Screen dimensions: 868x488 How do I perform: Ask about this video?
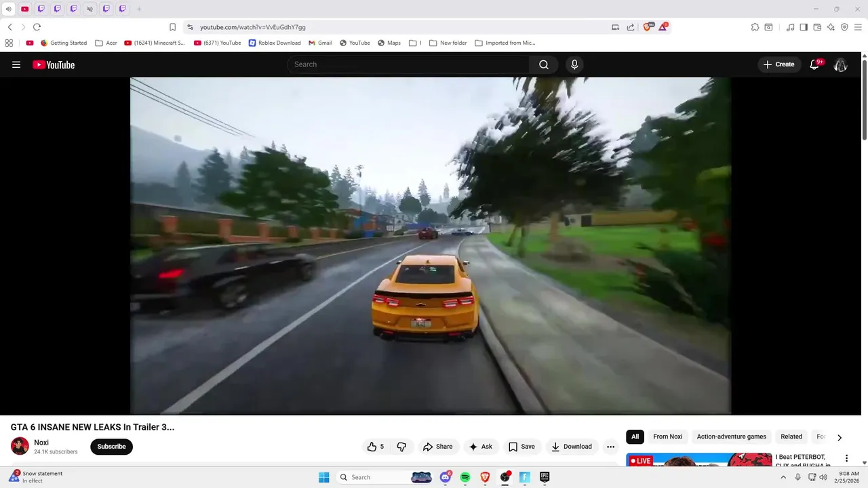click(480, 447)
